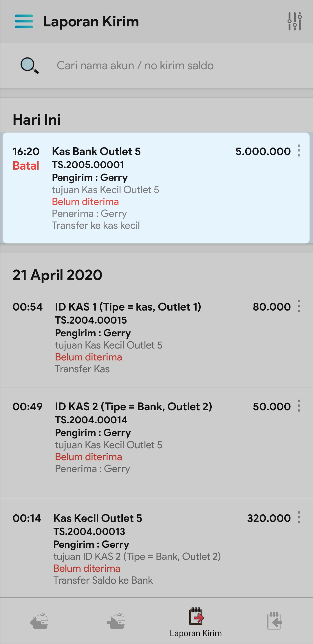Screen dimensions: 313x644
Task: Open transaction TS.2004.00014
Action: [91, 420]
